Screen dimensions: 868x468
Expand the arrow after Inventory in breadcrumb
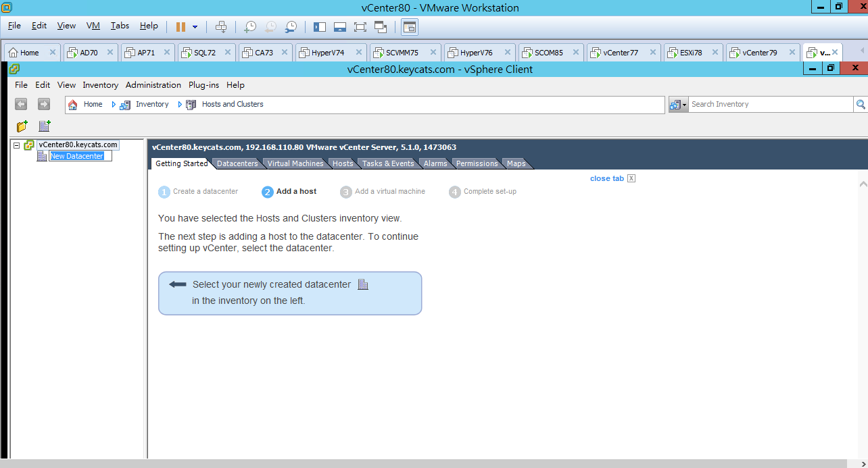tap(180, 105)
